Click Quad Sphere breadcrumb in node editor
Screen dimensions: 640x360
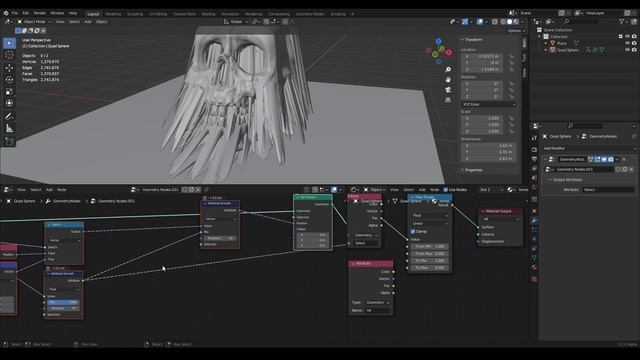click(x=24, y=201)
